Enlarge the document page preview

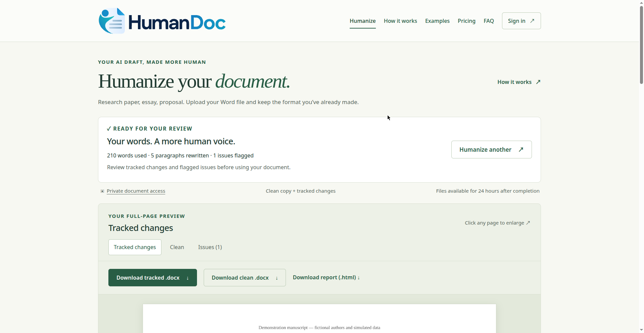coord(319,319)
